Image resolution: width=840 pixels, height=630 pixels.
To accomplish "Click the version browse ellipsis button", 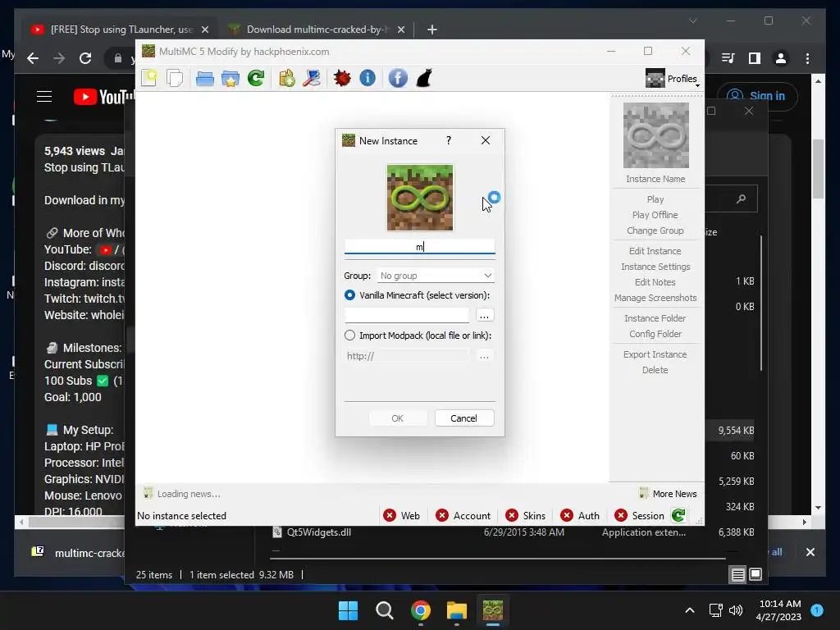I will pyautogui.click(x=484, y=316).
